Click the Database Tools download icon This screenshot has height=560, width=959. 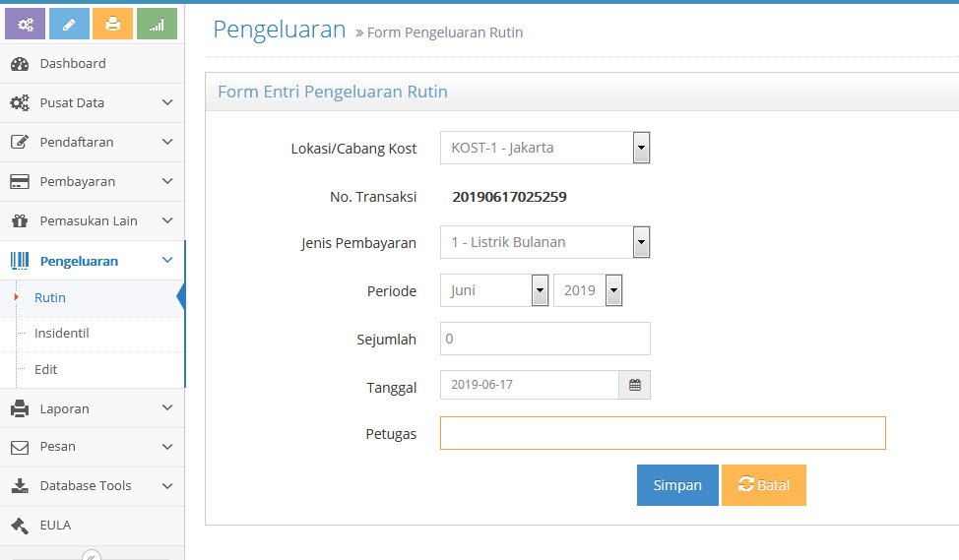tap(20, 486)
